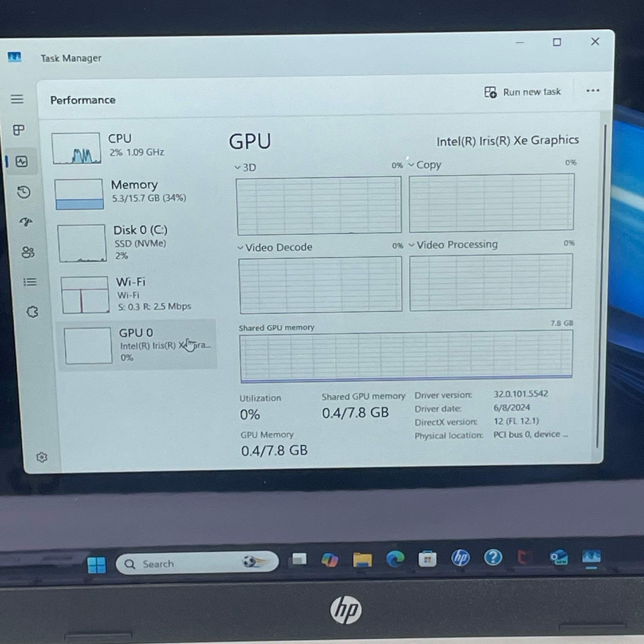Image resolution: width=644 pixels, height=644 pixels.
Task: Click the taskbar Search box
Action: [197, 563]
